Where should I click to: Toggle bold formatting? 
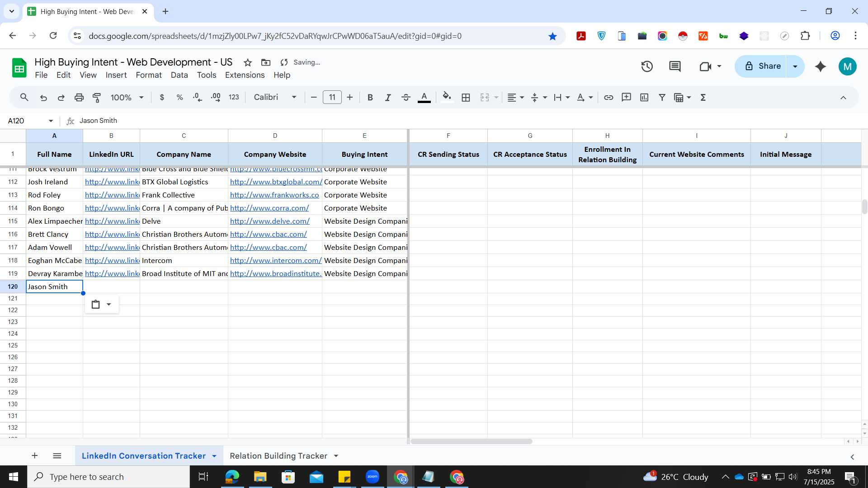tap(370, 97)
